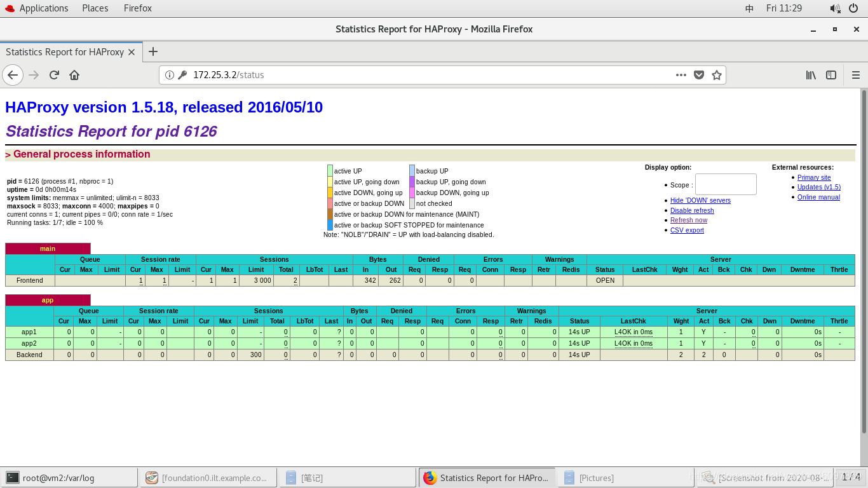Open Firefox Library icon
Viewport: 868px width, 488px height.
tap(811, 75)
